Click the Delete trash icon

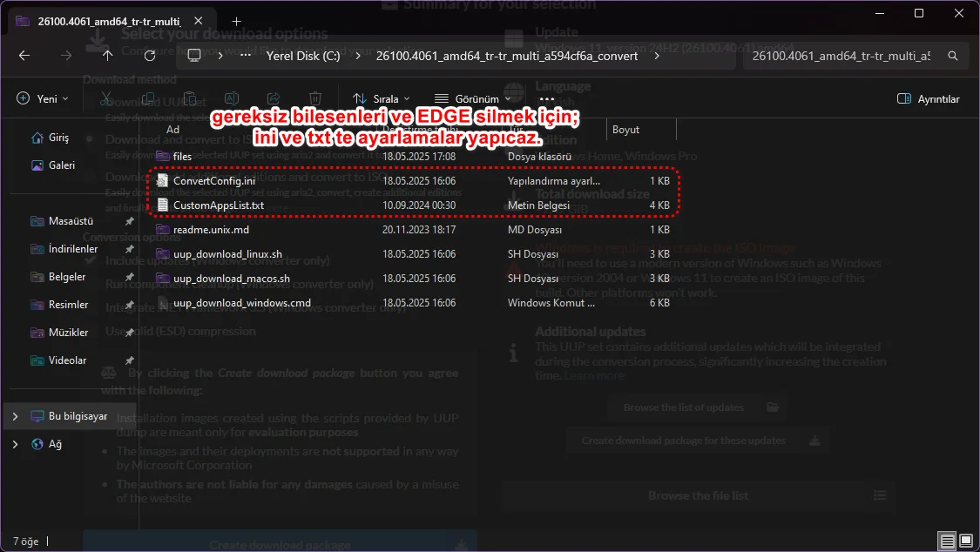click(x=315, y=98)
